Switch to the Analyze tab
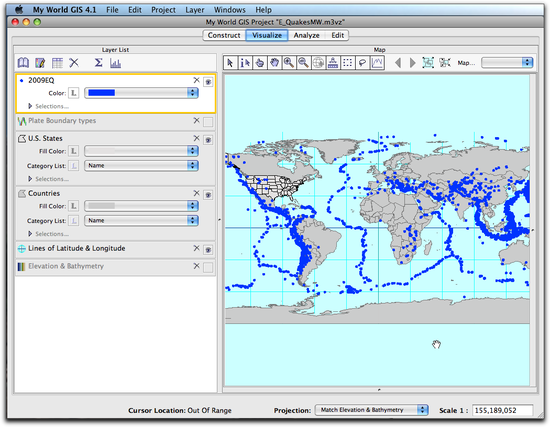 [307, 35]
